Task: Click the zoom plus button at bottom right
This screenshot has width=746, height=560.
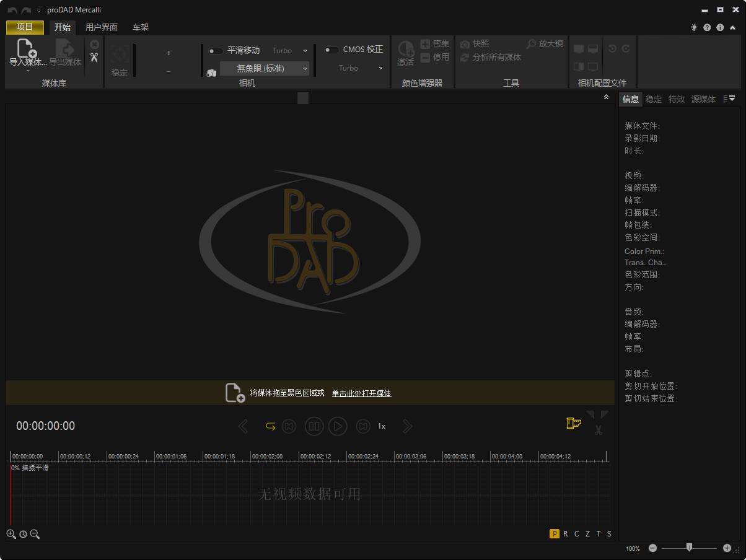Action: 727,548
